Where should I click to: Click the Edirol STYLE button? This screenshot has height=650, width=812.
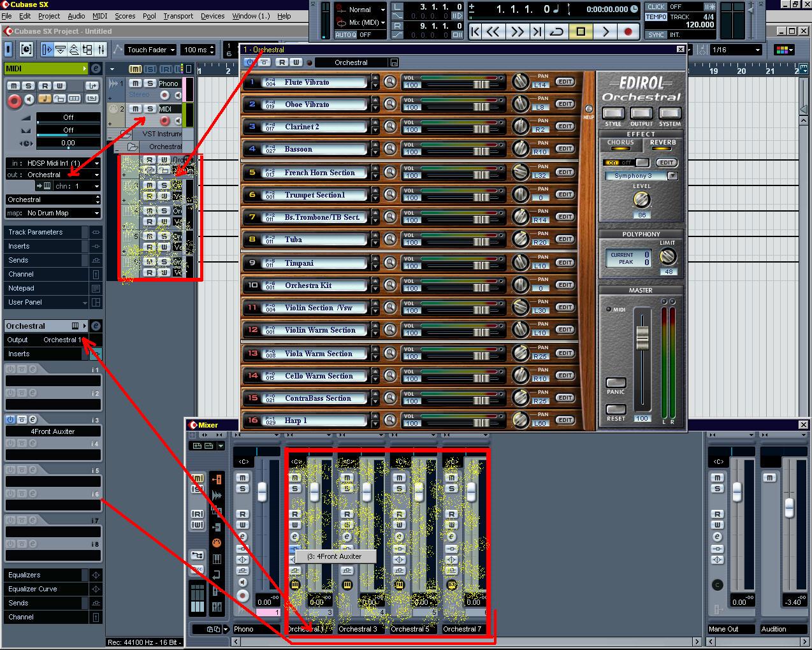click(x=613, y=113)
